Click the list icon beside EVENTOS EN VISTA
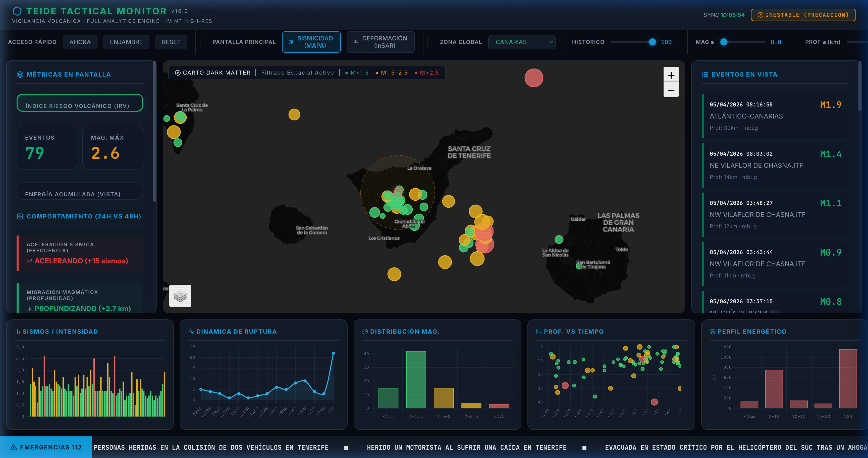 [705, 74]
